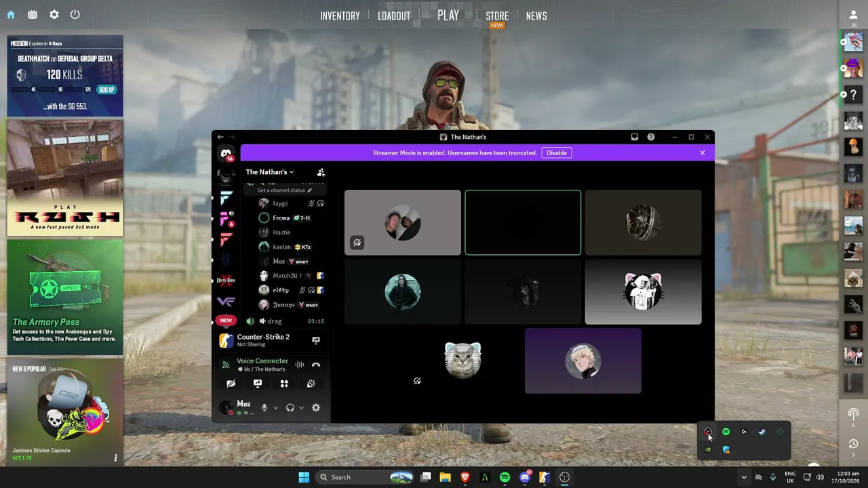The image size is (868, 488).
Task: Open the drag voice channel
Action: [x=285, y=321]
